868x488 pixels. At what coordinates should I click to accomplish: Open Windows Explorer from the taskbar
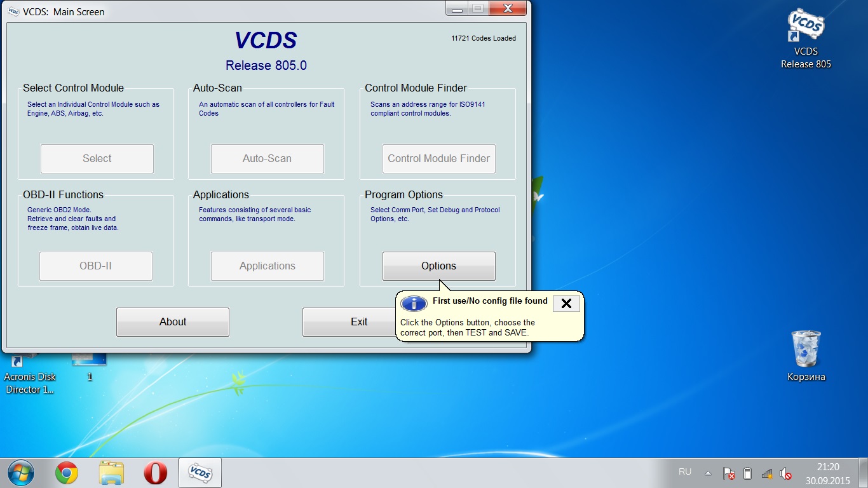pos(112,473)
